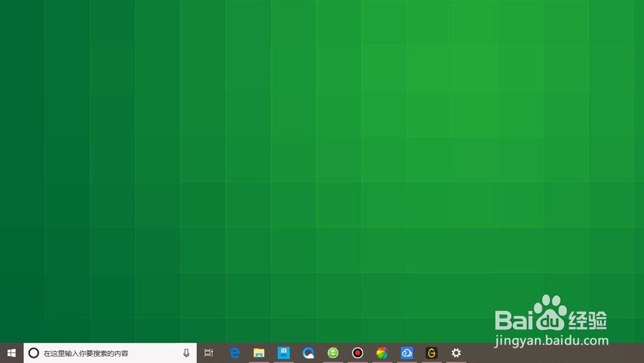Activate the microphone voice search icon
644x363 pixels.
point(186,353)
